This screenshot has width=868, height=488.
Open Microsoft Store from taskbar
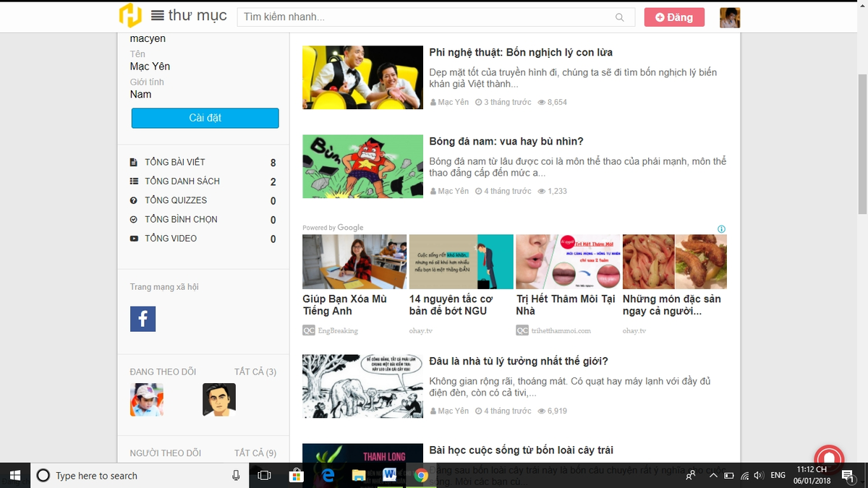pos(296,475)
